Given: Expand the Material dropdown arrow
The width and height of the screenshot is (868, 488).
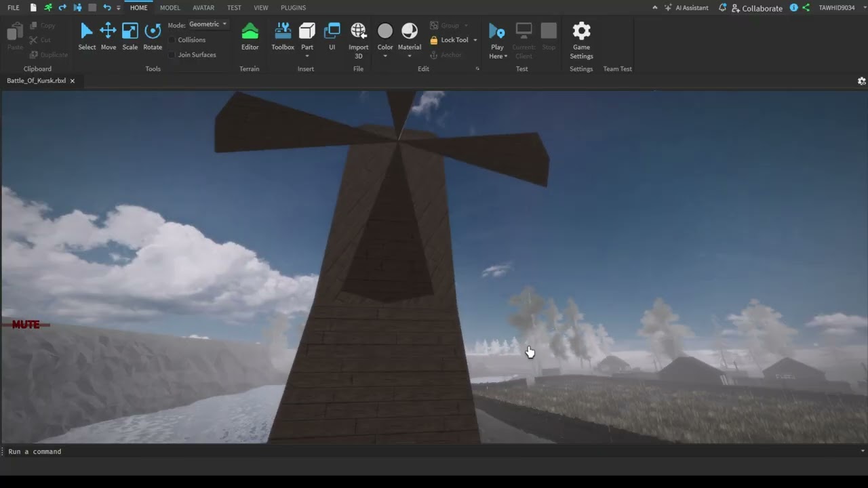Looking at the screenshot, I should 410,56.
